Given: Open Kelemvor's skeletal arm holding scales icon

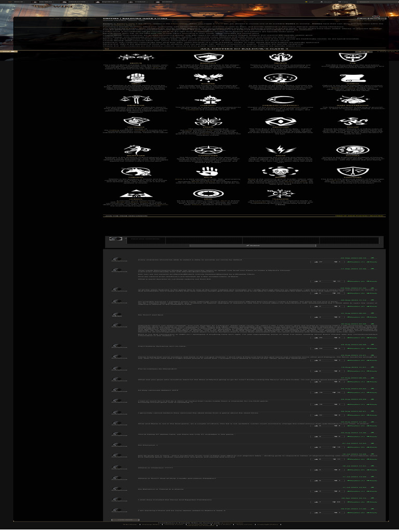Looking at the screenshot, I should point(136,99).
